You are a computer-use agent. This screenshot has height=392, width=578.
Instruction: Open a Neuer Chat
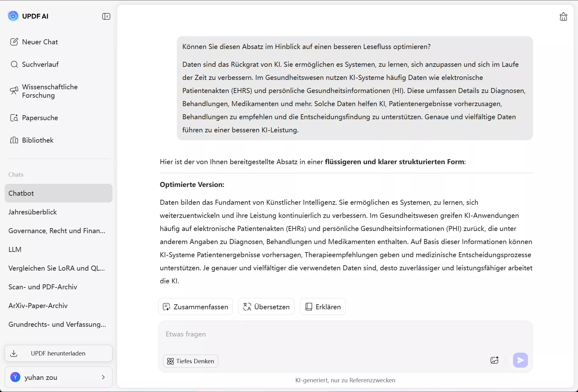click(x=39, y=42)
